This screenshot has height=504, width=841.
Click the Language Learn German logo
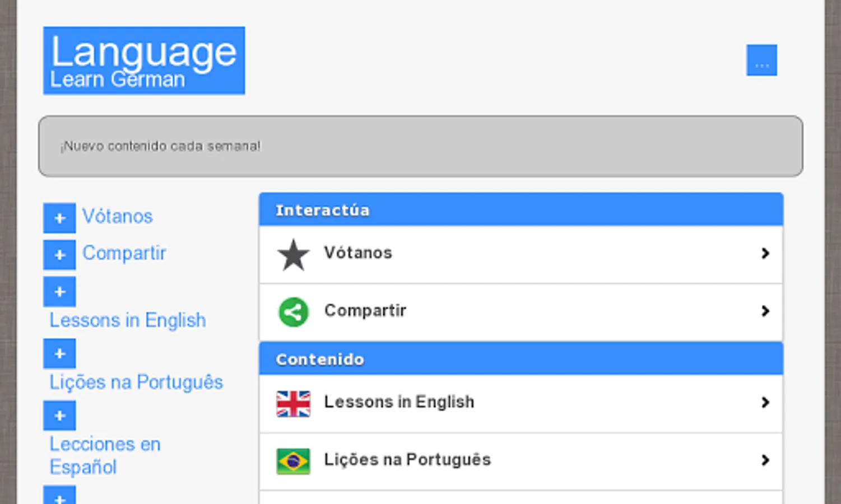click(x=144, y=60)
